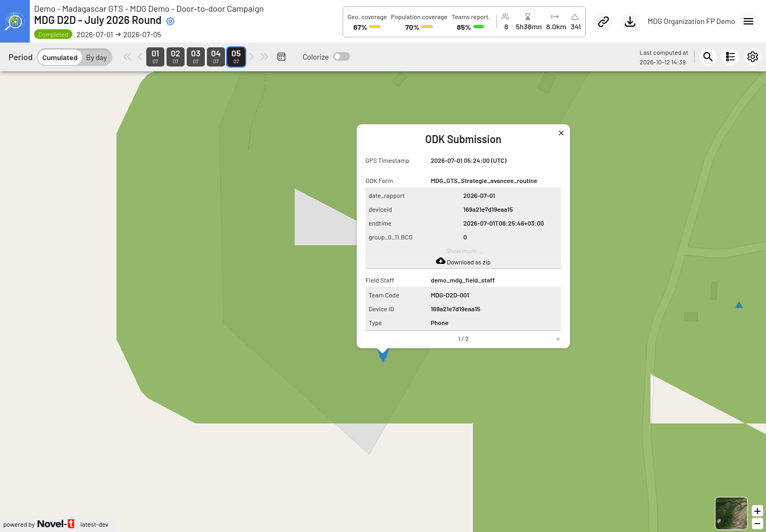
Task: Click the copy link icon
Action: click(x=603, y=22)
